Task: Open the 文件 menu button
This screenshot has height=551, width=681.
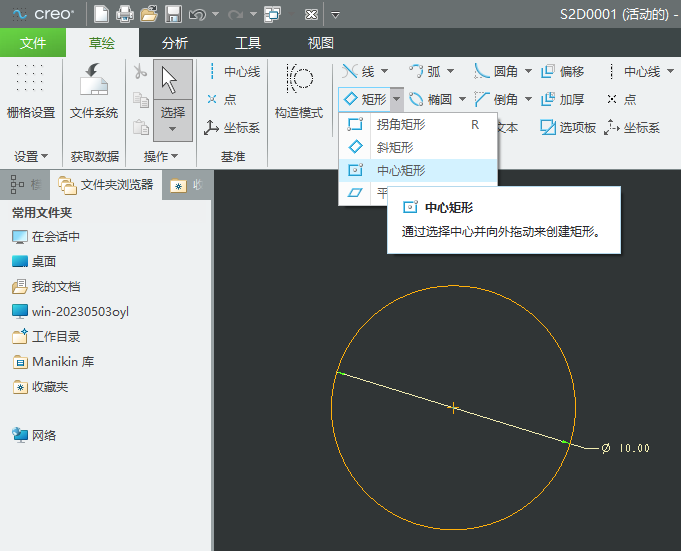Action: 33,43
